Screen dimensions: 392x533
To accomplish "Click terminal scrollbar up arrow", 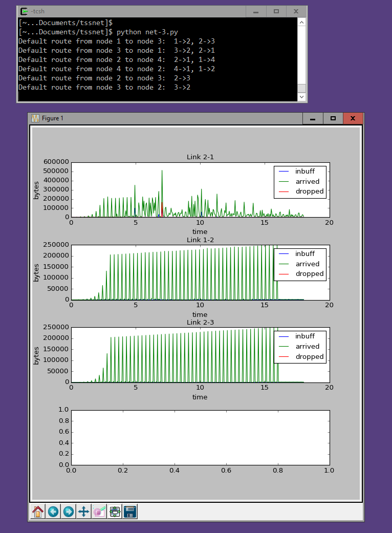I will click(301, 22).
